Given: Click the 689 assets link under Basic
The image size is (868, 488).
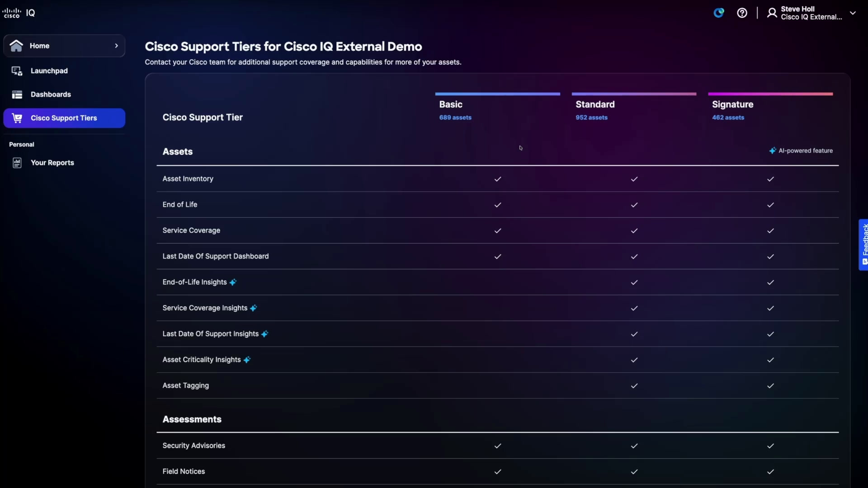Looking at the screenshot, I should 455,117.
